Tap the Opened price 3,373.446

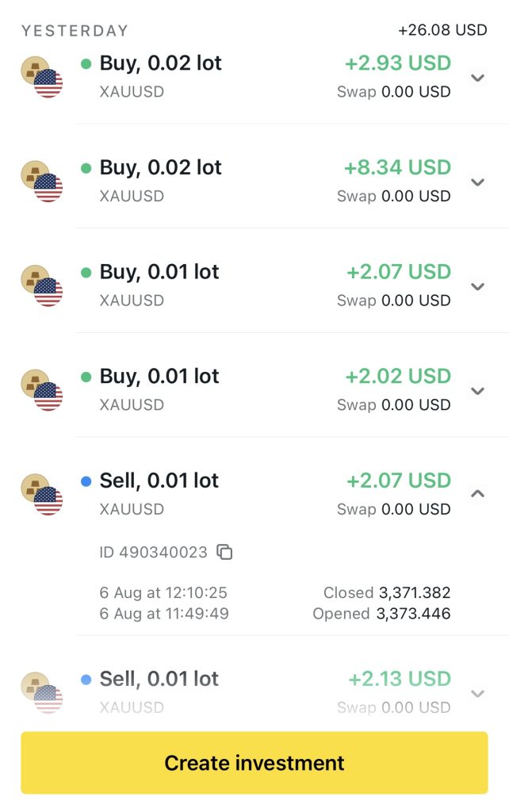coord(415,613)
